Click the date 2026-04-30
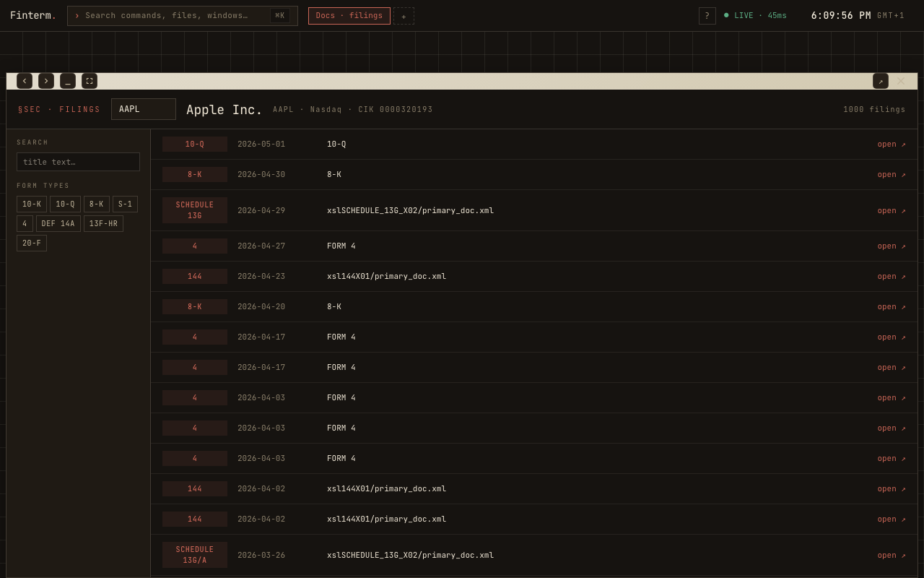 point(261,175)
